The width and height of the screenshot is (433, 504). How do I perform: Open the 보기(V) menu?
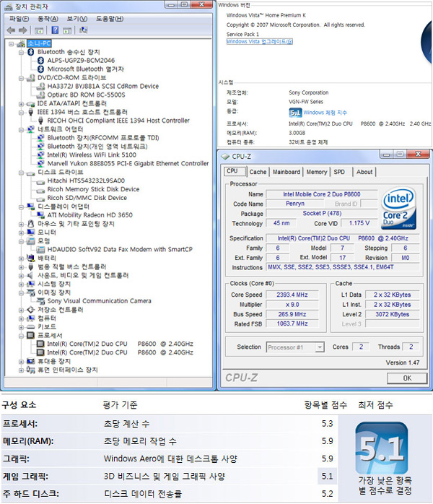tap(76, 19)
